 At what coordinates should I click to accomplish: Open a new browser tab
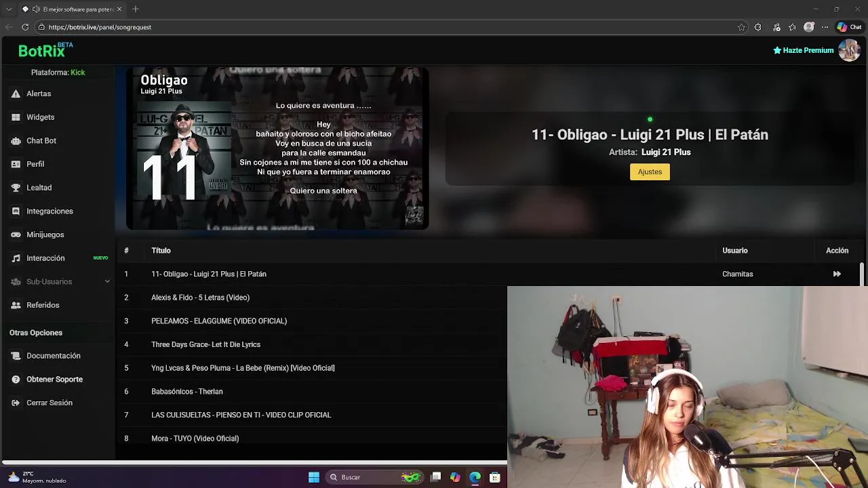136,9
